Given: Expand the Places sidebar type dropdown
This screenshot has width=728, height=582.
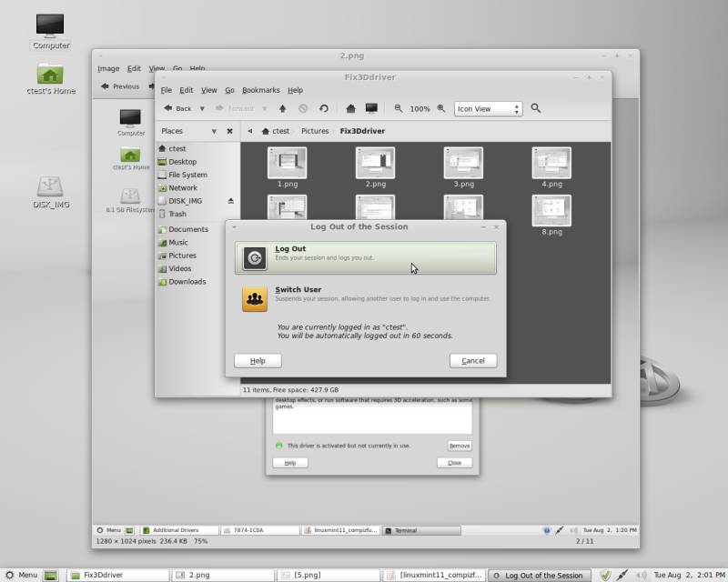Looking at the screenshot, I should point(214,131).
